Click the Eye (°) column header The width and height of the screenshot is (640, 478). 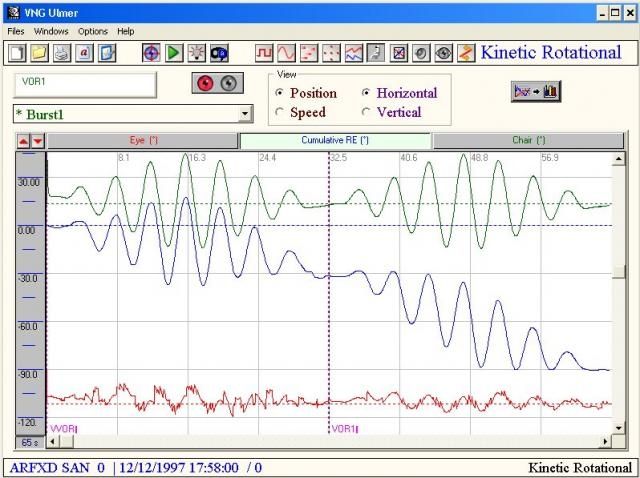(143, 141)
